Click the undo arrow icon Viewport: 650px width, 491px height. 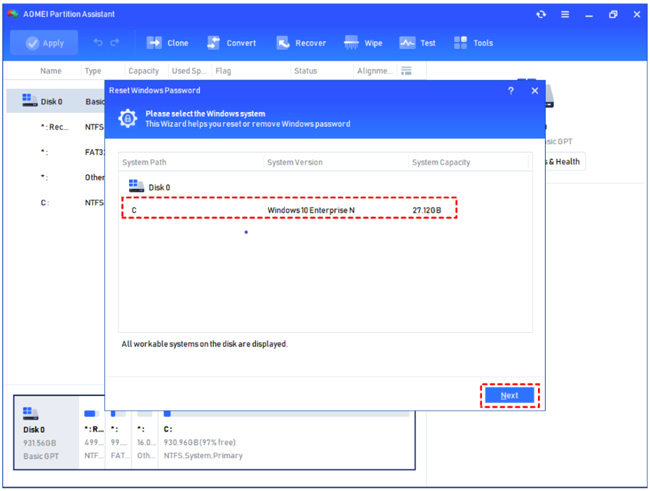(98, 42)
